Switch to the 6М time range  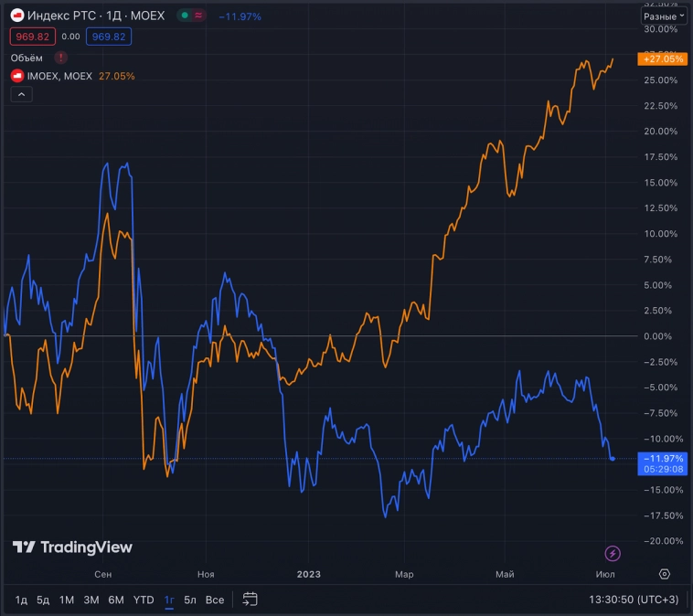point(115,600)
